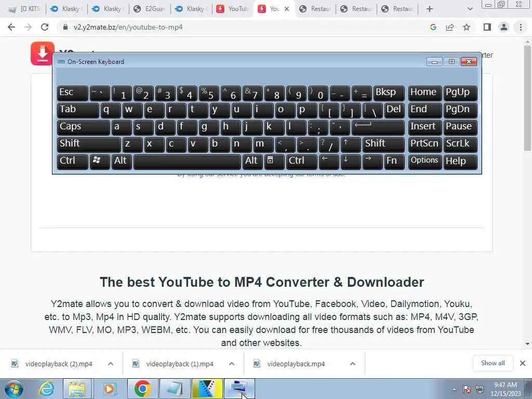
Task: Expand options for videoplayback.mp4 download
Action: [353, 364]
